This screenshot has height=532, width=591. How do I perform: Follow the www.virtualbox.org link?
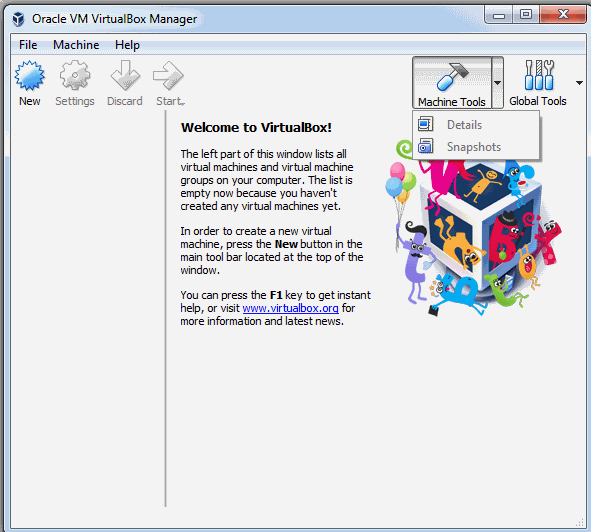pyautogui.click(x=290, y=308)
